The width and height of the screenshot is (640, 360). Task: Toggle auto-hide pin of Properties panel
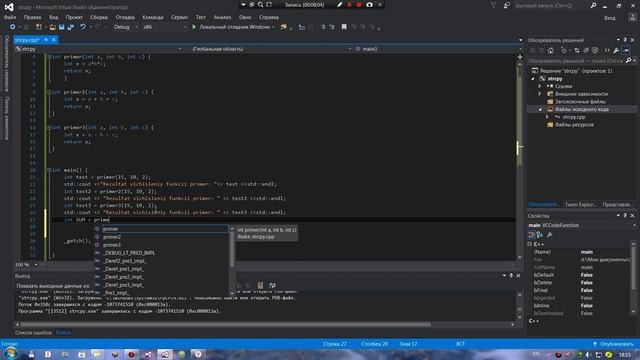(x=625, y=216)
